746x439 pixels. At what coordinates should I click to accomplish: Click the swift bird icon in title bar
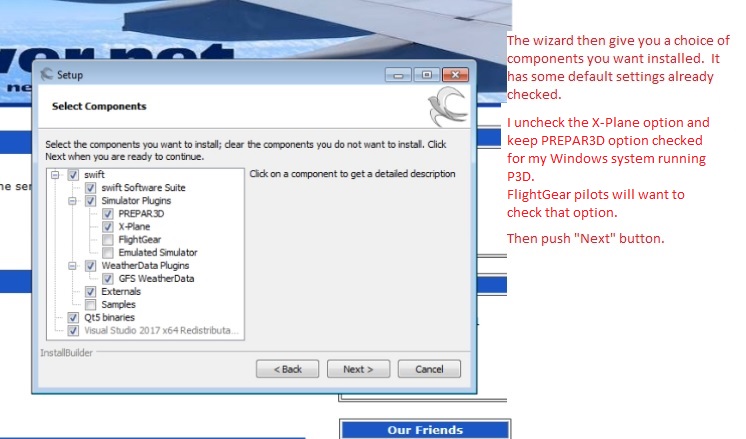(47, 74)
